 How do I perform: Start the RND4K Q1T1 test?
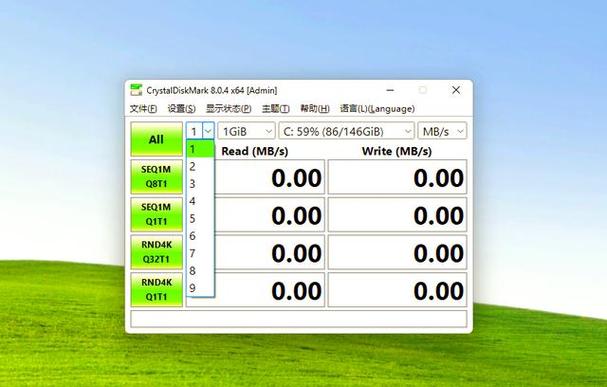156,289
